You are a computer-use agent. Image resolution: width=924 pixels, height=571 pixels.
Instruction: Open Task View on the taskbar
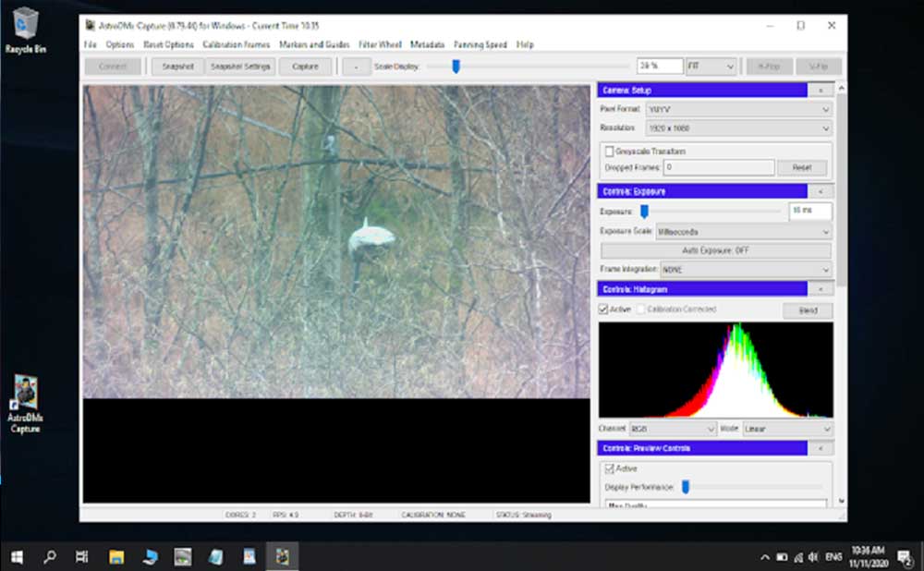[x=82, y=556]
